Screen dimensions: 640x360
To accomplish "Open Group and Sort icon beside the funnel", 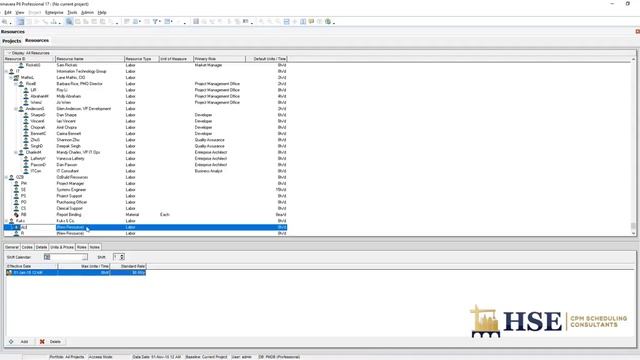I will pyautogui.click(x=167, y=22).
